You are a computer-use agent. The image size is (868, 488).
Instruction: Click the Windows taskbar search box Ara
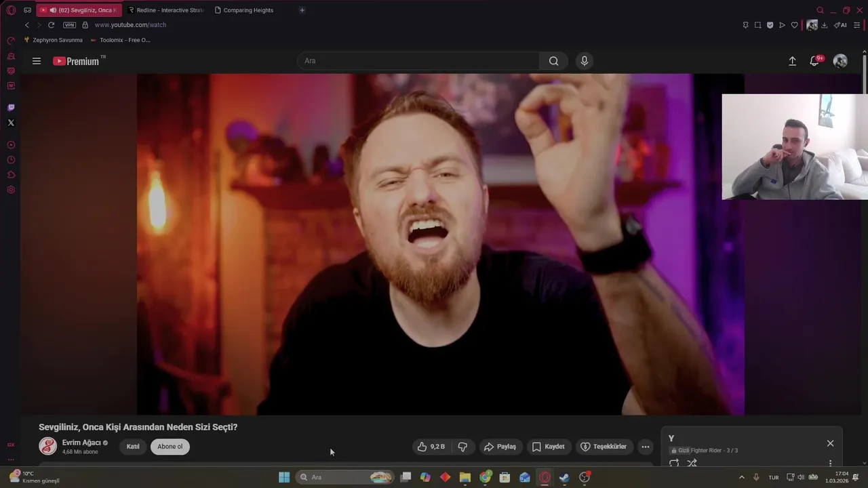click(346, 477)
